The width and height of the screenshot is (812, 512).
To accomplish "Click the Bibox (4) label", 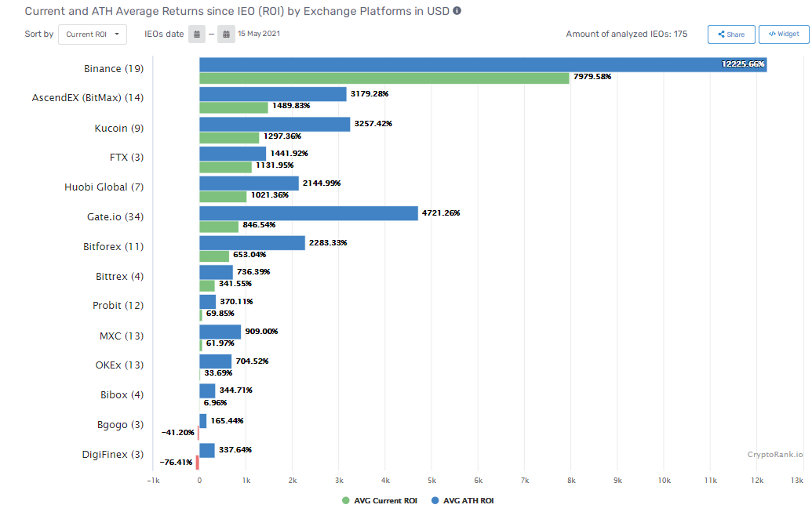I will coord(122,395).
